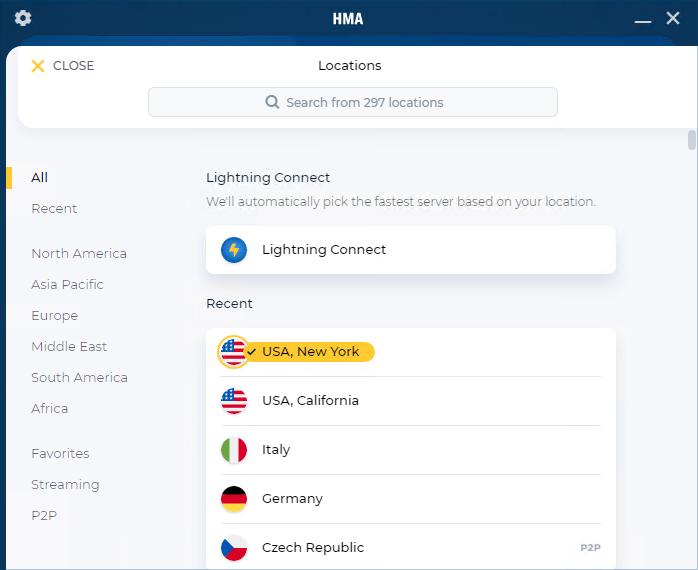Select the All locations category

[x=40, y=178]
